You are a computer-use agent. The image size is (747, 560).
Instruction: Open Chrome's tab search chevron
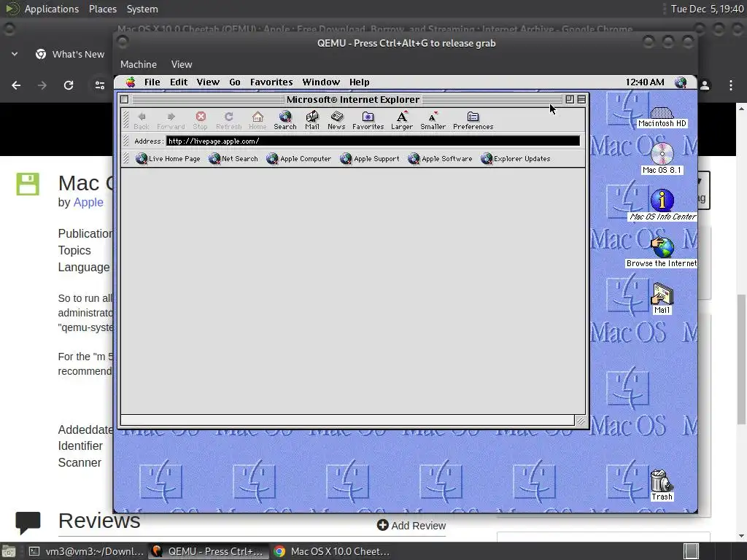pos(15,54)
